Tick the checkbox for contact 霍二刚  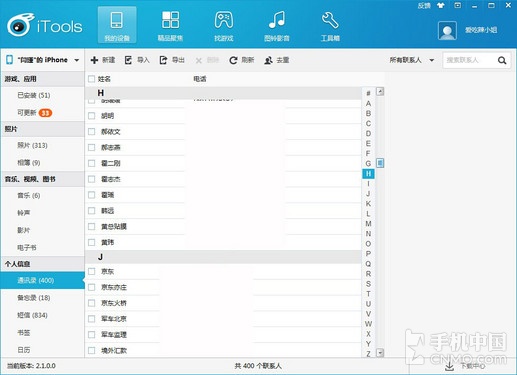click(x=91, y=163)
